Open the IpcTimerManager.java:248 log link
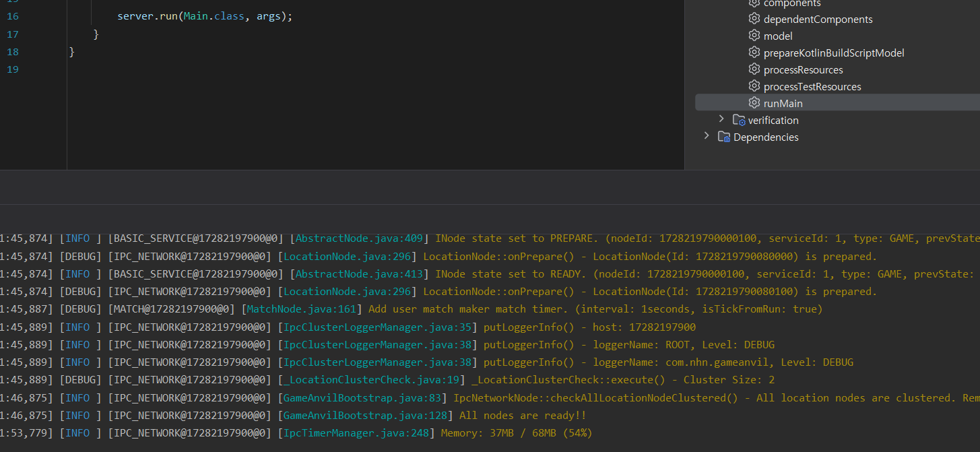980x452 pixels. click(356, 433)
